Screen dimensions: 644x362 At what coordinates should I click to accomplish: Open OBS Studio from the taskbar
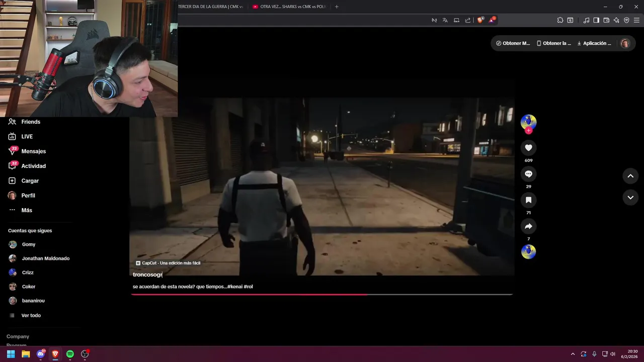pyautogui.click(x=85, y=354)
